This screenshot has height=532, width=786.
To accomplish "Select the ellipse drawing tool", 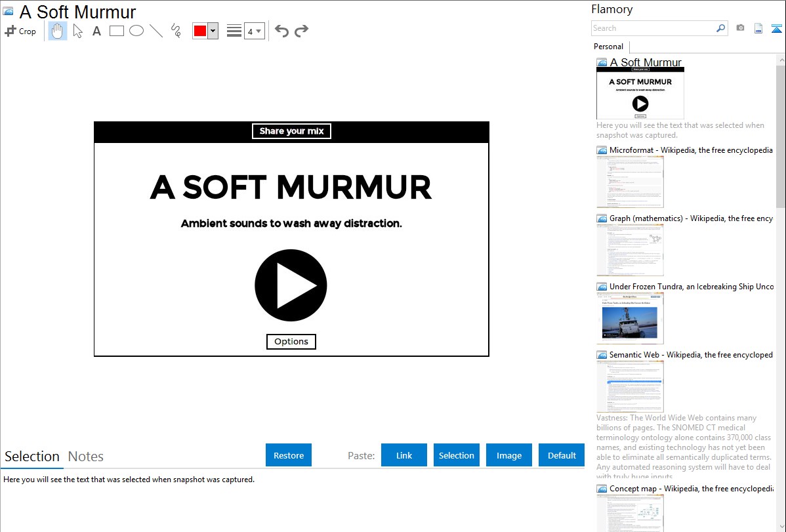I will click(x=136, y=31).
